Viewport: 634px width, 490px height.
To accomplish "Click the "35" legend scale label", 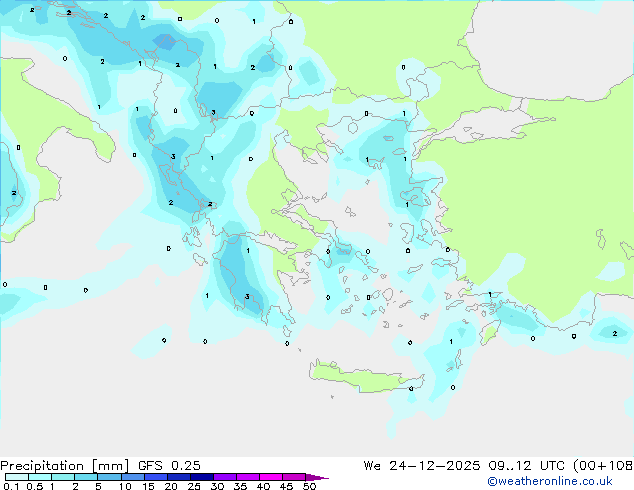I will 240,486.
